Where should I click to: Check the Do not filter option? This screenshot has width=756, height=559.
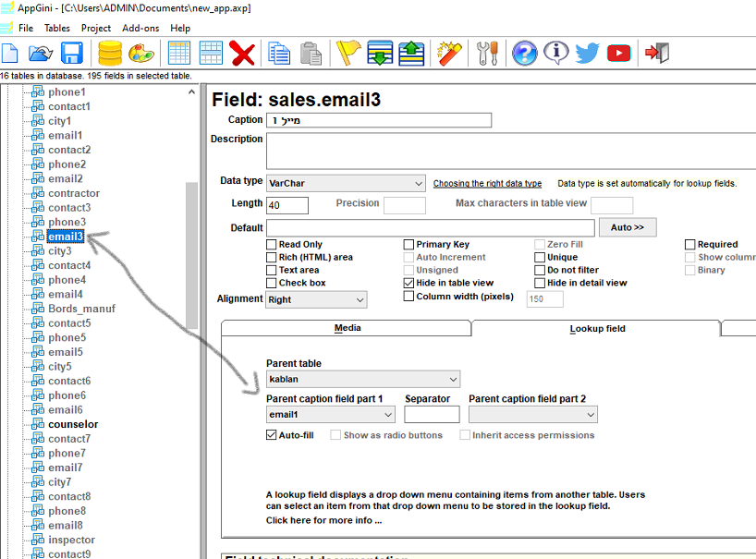coord(540,270)
